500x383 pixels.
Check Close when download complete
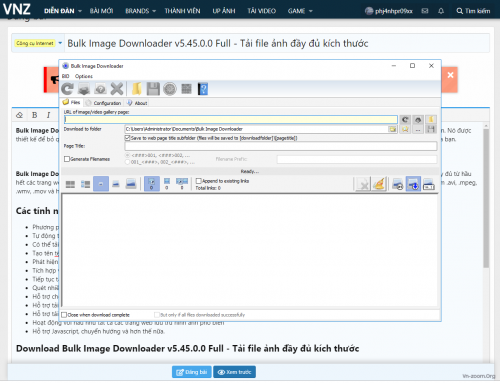(x=64, y=315)
